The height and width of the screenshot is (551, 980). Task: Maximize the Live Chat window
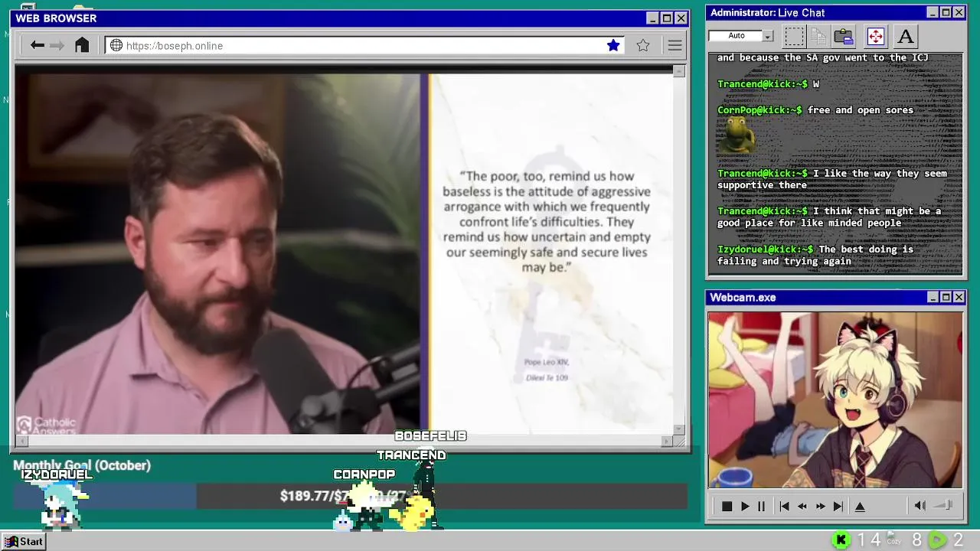coord(946,12)
